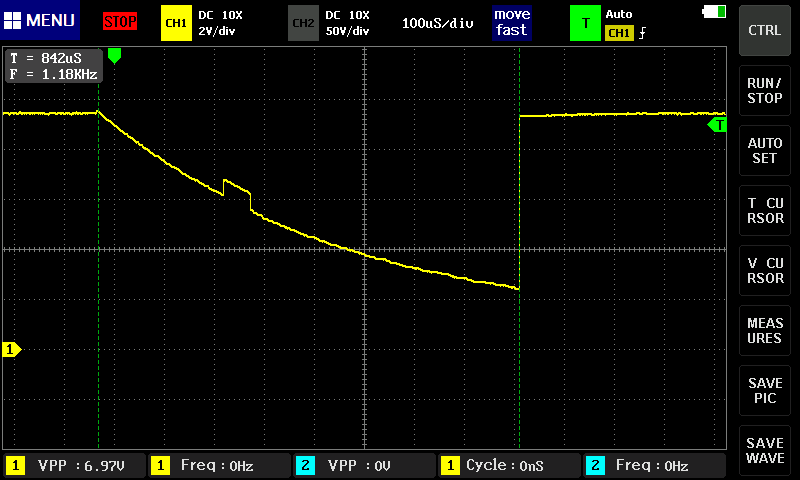The height and width of the screenshot is (480, 800).
Task: Open the MENU button
Action: 40,20
